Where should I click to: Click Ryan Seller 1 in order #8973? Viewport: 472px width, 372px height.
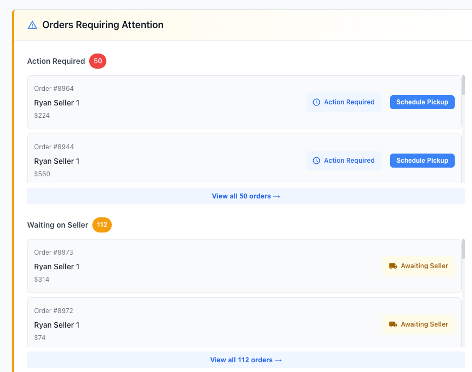(x=57, y=267)
